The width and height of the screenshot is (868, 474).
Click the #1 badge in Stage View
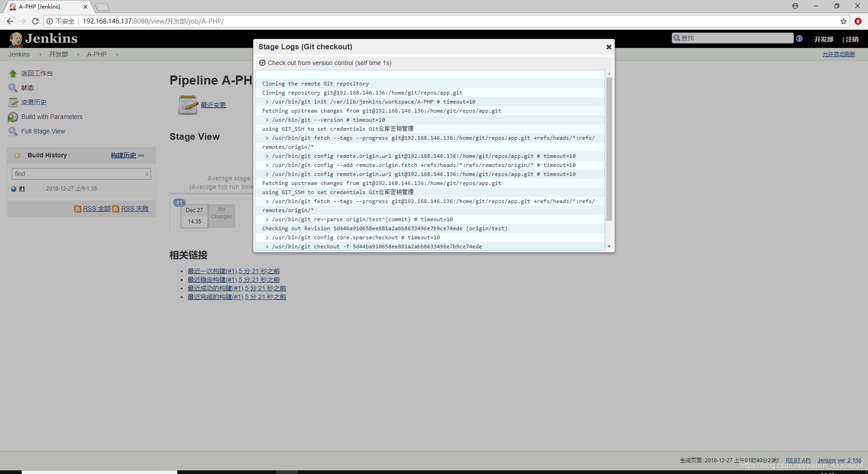click(179, 203)
